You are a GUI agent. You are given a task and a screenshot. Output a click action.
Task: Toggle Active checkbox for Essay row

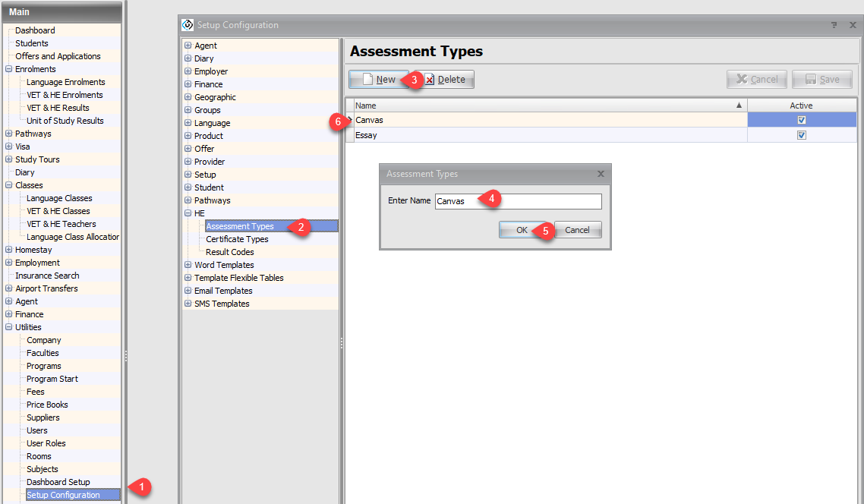pyautogui.click(x=801, y=135)
